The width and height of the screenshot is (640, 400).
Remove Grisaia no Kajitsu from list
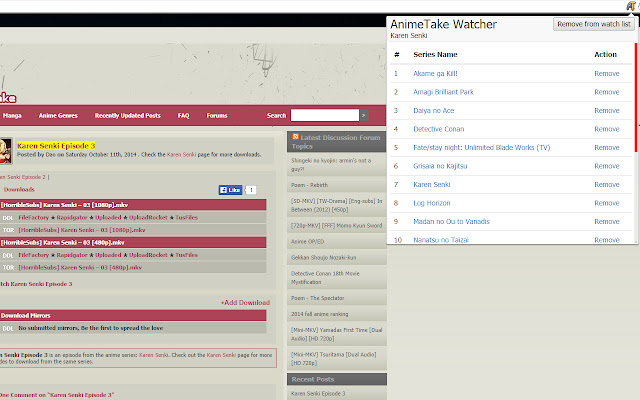coord(607,166)
